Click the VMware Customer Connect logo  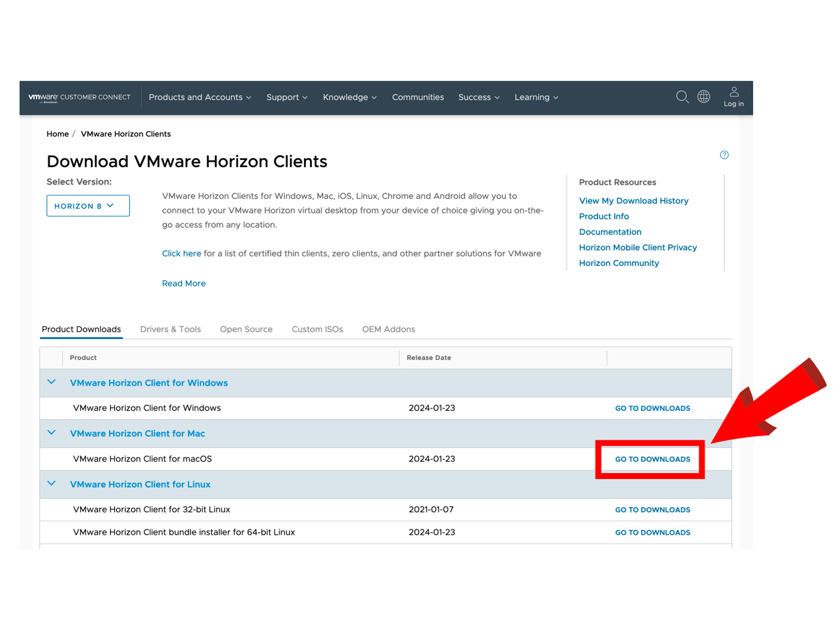[x=79, y=97]
